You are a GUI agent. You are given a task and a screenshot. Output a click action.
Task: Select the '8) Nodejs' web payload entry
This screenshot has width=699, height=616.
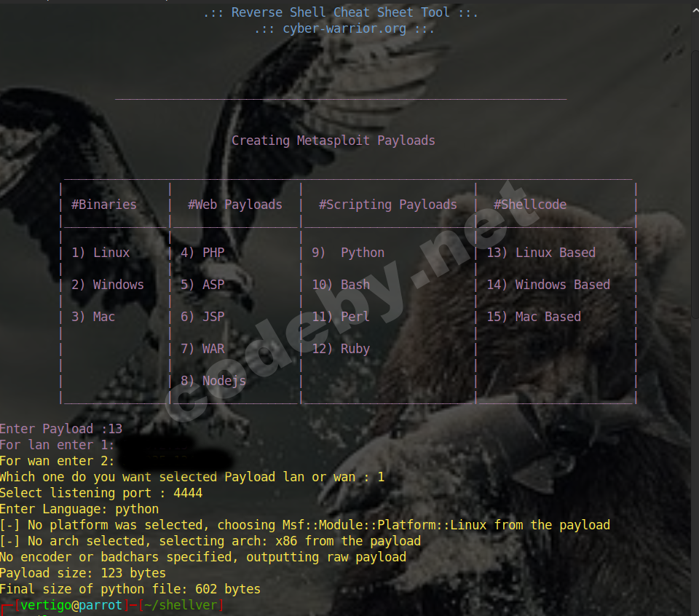pyautogui.click(x=213, y=381)
